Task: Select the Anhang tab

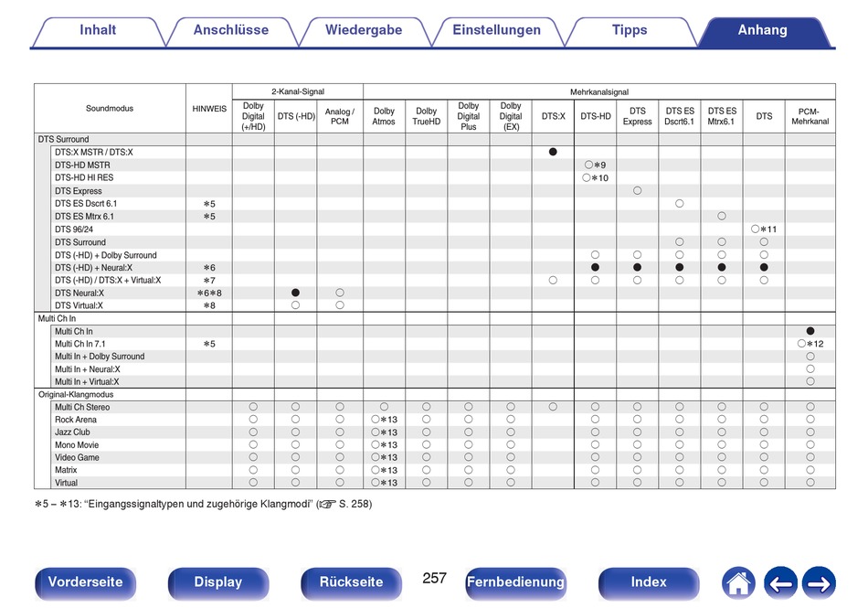Action: 763,30
